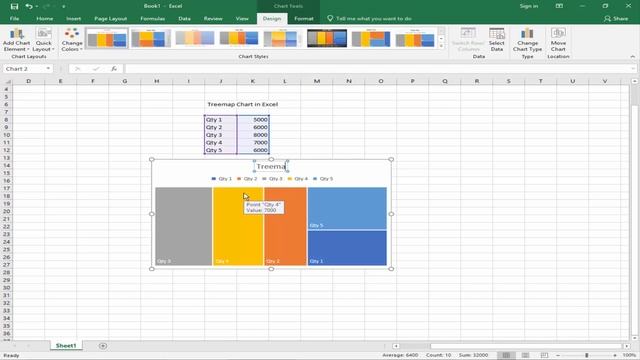This screenshot has width=640, height=360.
Task: Expand the Chart Styles gallery with More arrow
Action: 441,46
